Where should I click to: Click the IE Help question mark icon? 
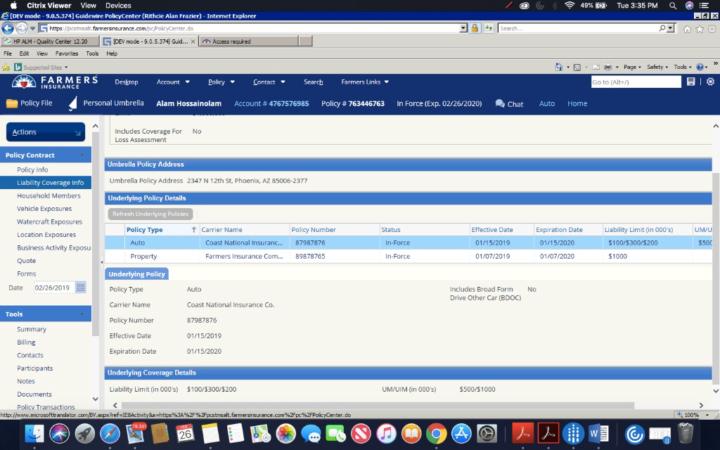(700, 67)
